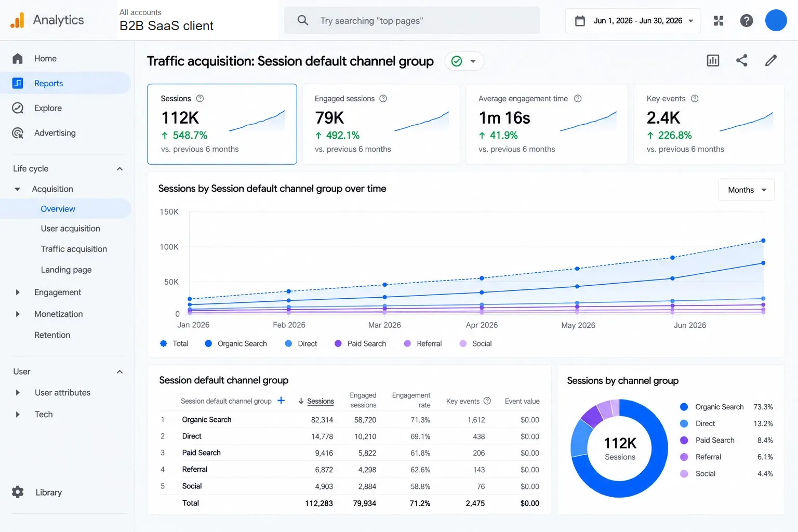The height and width of the screenshot is (532, 798).
Task: Click the Organic Search donut legend swatch
Action: click(x=684, y=407)
